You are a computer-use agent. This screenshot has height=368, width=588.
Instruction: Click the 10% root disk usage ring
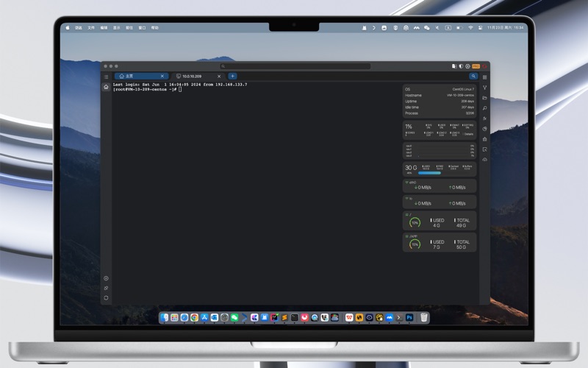[x=415, y=223]
